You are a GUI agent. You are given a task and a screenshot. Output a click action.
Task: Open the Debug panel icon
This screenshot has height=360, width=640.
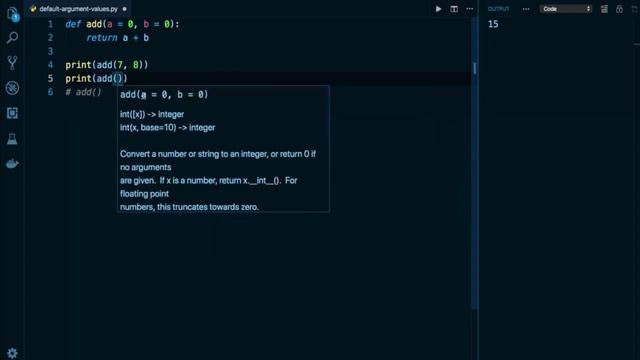click(x=12, y=88)
